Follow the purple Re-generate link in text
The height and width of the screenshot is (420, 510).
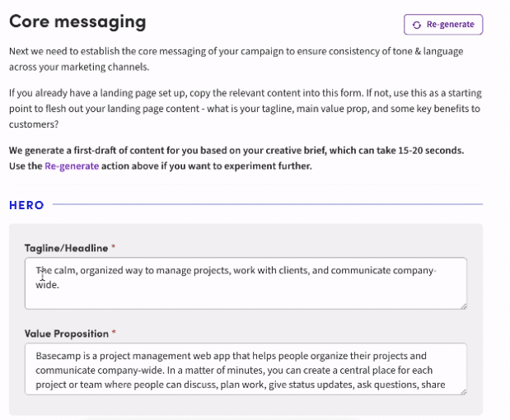[72, 166]
